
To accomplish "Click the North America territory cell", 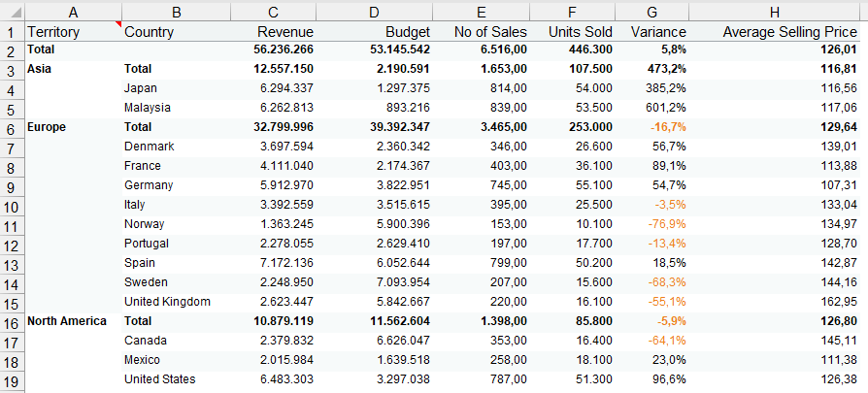I will 73,321.
